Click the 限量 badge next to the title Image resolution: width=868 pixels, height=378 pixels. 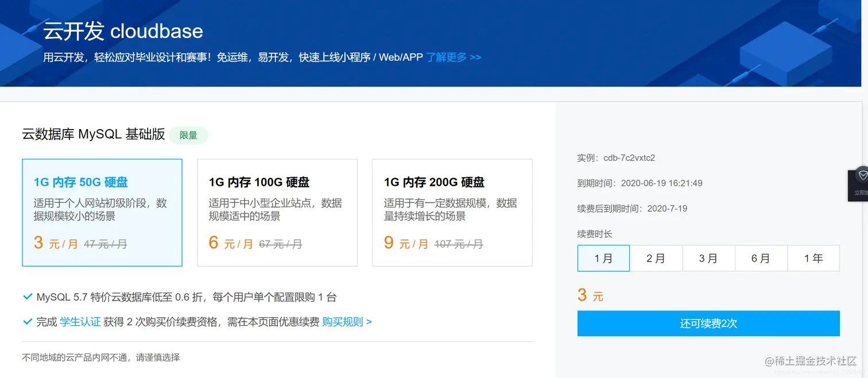pyautogui.click(x=188, y=135)
